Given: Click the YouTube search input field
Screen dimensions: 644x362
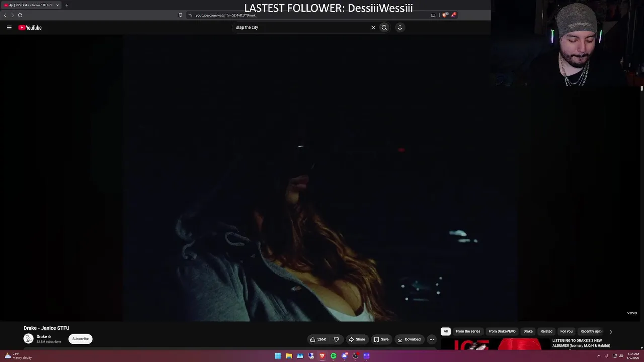Looking at the screenshot, I should (302, 28).
